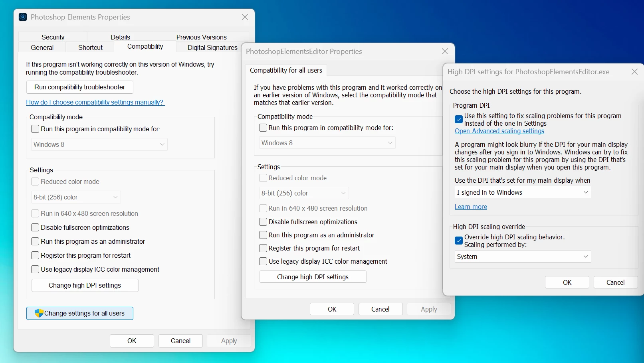Click Cancel in Photoshop Elements Properties window
The height and width of the screenshot is (363, 644).
pyautogui.click(x=180, y=341)
